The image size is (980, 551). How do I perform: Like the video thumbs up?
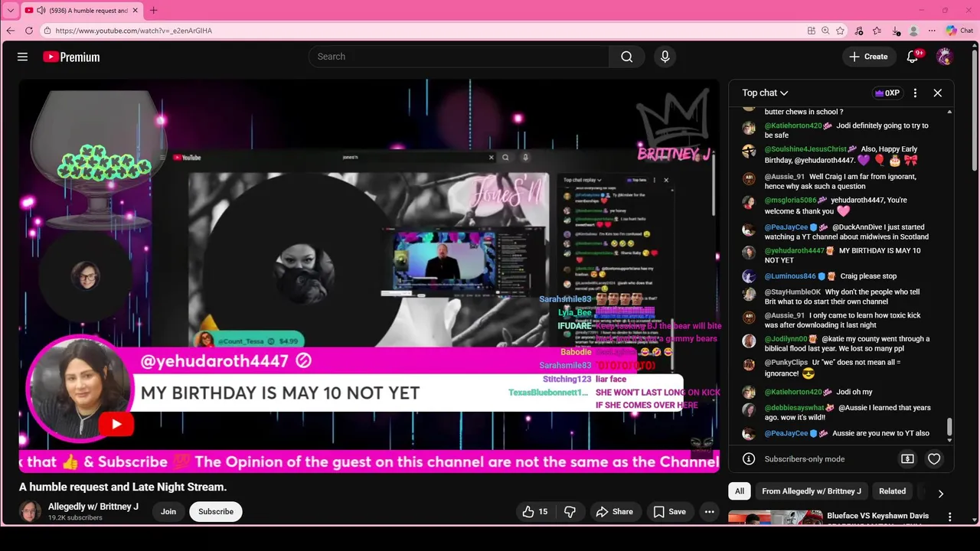point(535,511)
